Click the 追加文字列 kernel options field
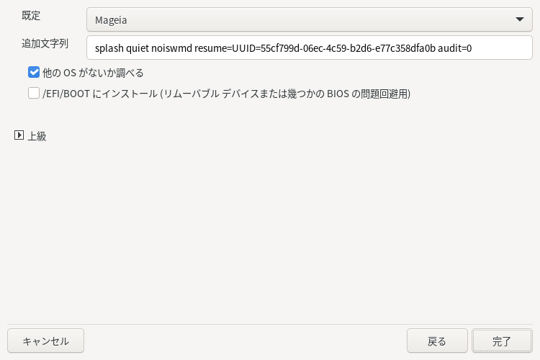 coord(309,48)
